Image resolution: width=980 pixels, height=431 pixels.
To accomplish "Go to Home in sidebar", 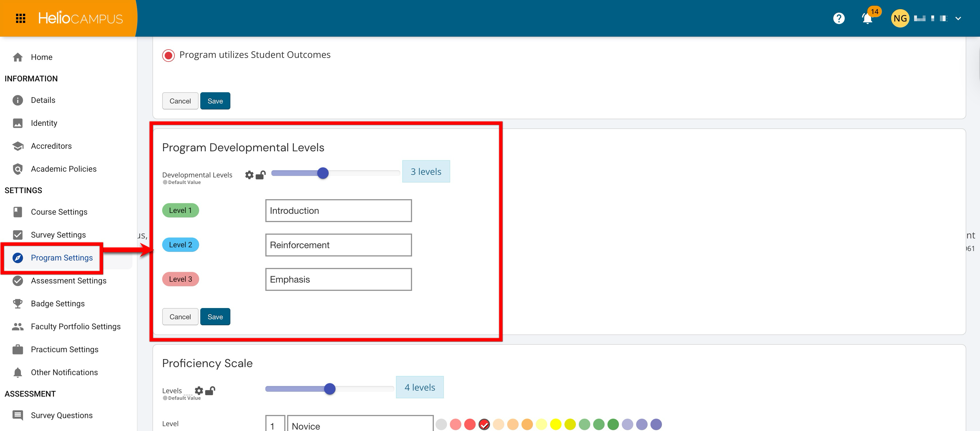I will click(42, 57).
